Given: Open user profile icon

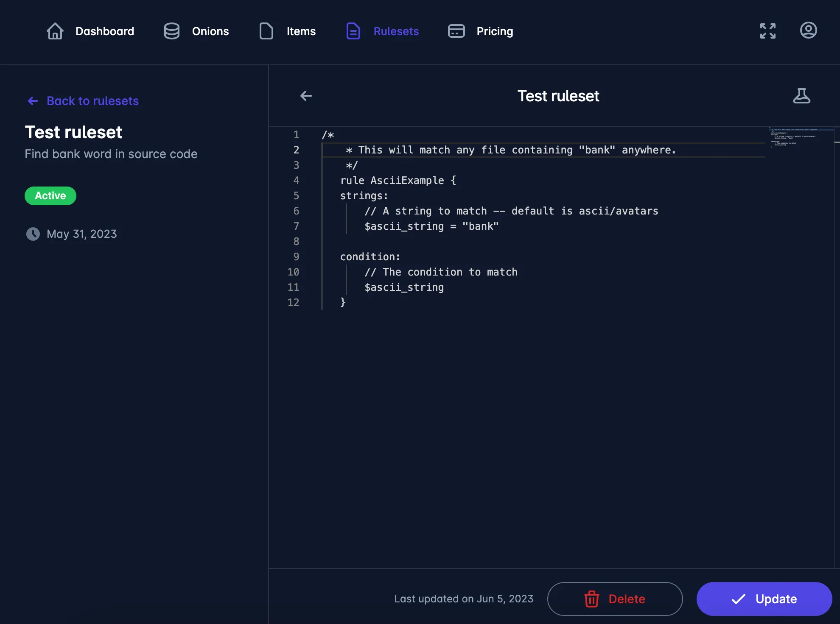Looking at the screenshot, I should click(807, 30).
